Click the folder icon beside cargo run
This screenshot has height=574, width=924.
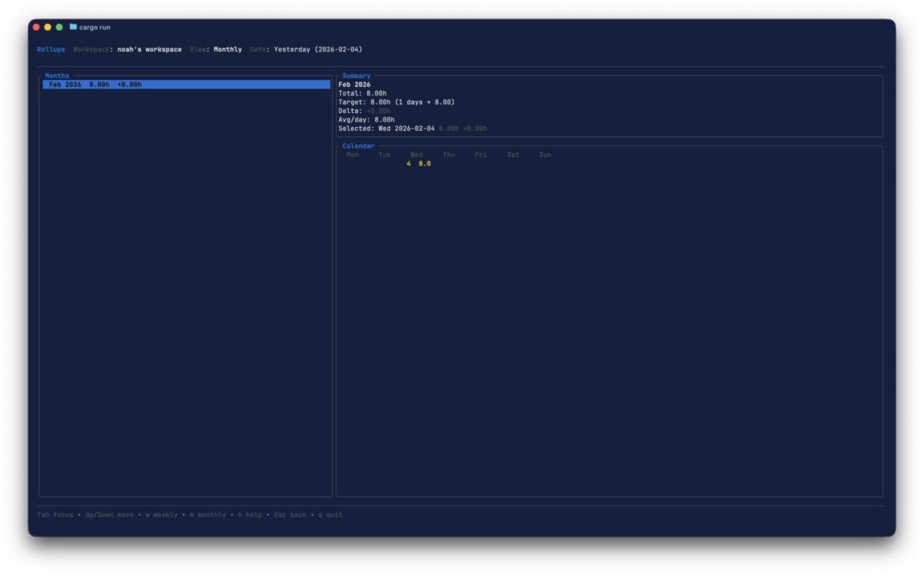click(73, 27)
